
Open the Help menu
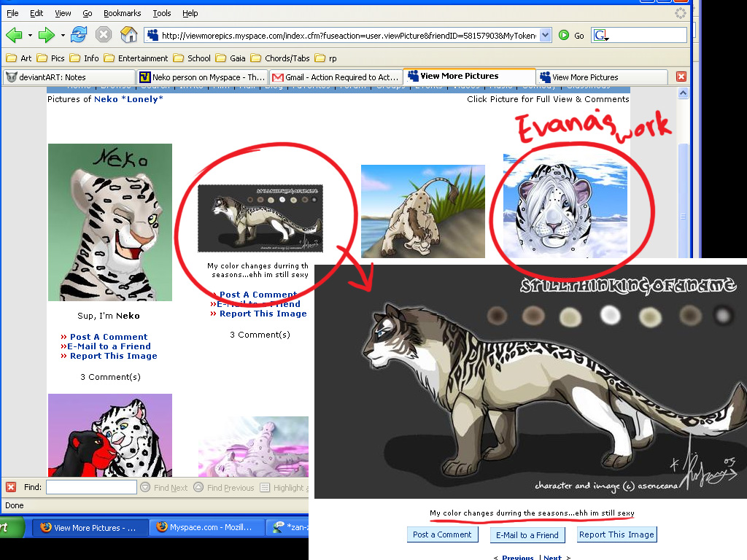tap(190, 13)
